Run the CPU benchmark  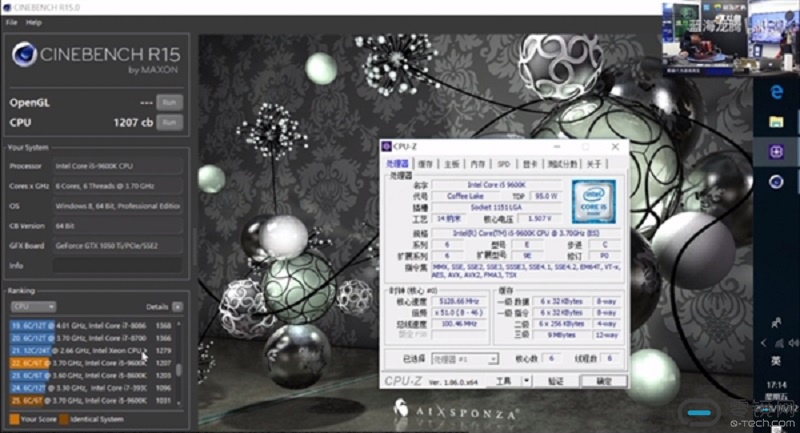pyautogui.click(x=170, y=122)
